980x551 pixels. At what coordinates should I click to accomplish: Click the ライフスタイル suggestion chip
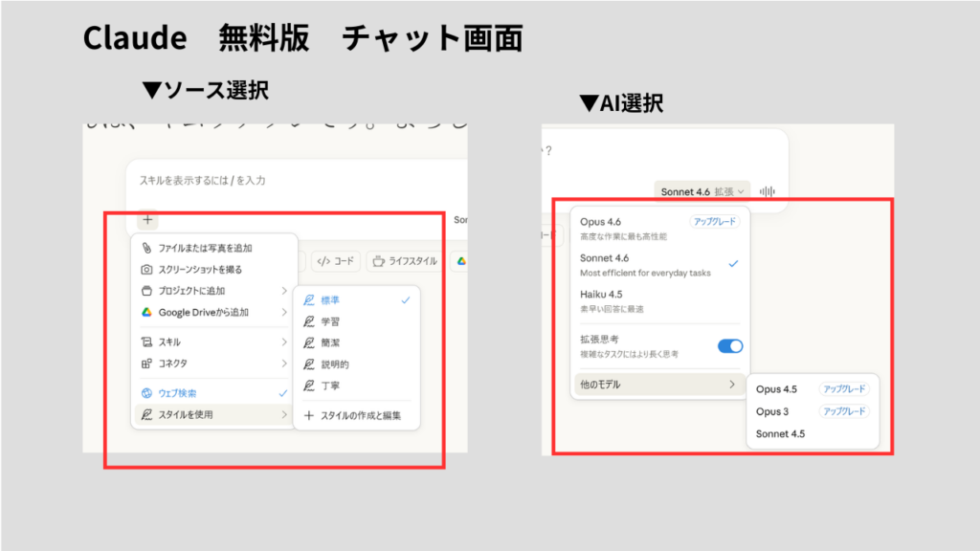pos(404,261)
